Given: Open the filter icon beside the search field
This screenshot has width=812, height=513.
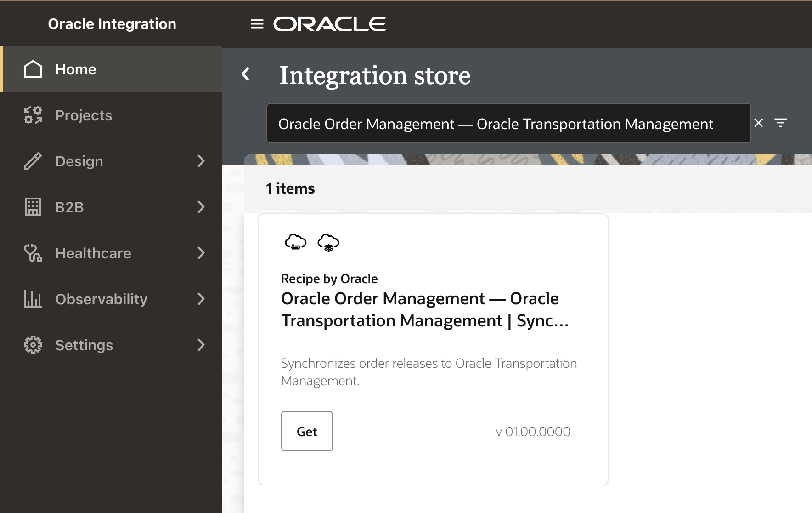Looking at the screenshot, I should [781, 123].
